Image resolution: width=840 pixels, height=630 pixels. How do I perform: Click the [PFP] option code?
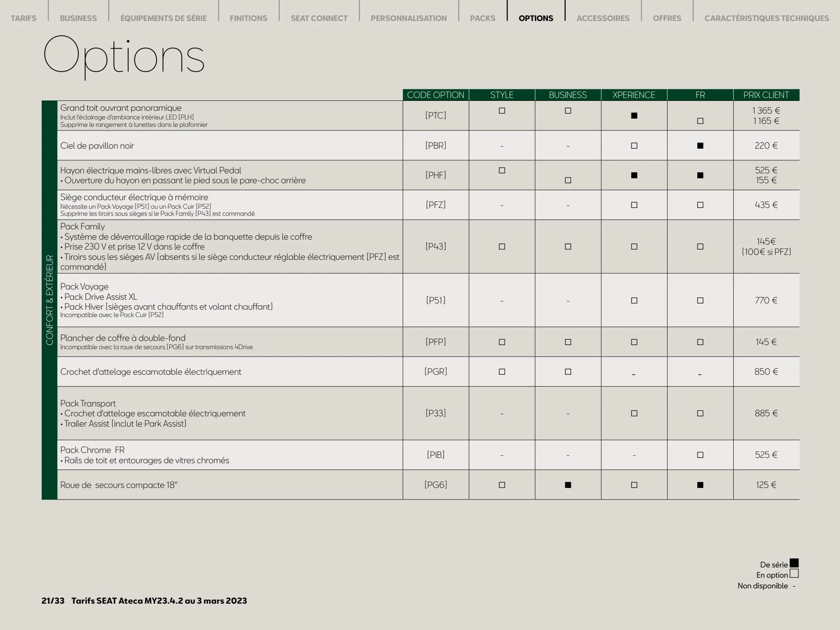pos(436,342)
